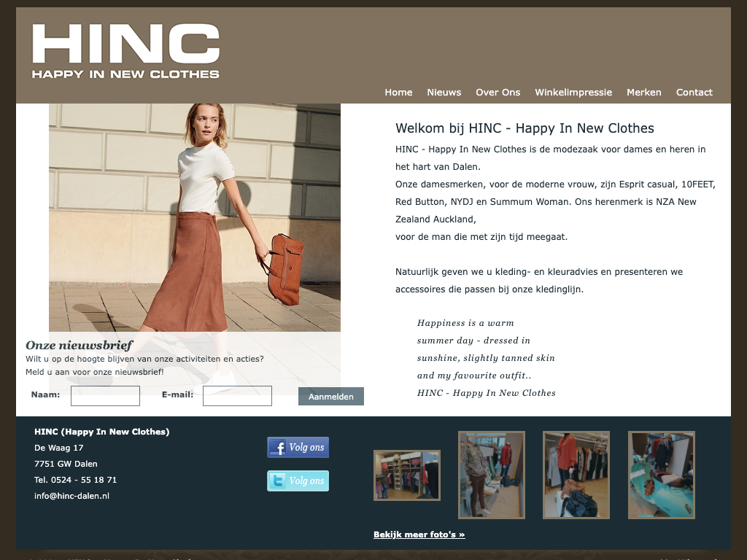
Task: Click the Facebook Volg ons icon
Action: (x=298, y=448)
